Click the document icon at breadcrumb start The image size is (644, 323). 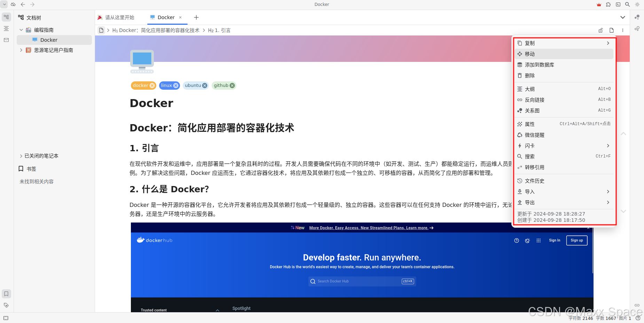101,30
